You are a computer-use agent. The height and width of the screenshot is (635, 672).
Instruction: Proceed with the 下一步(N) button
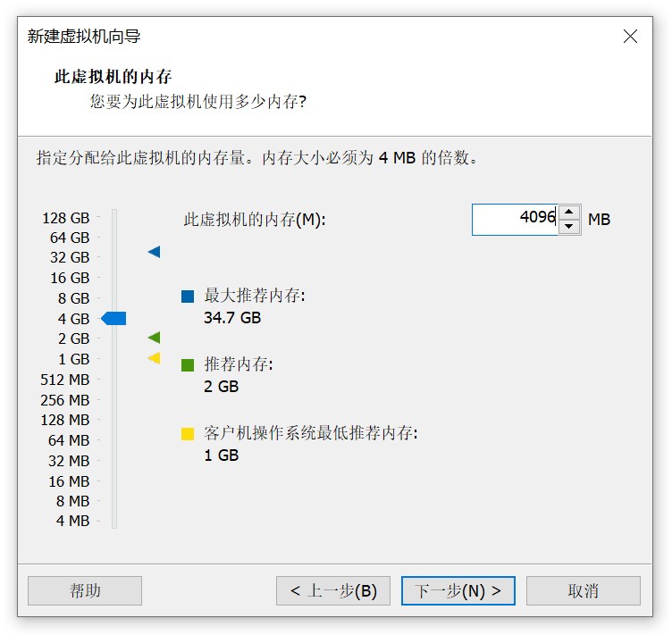[x=458, y=590]
